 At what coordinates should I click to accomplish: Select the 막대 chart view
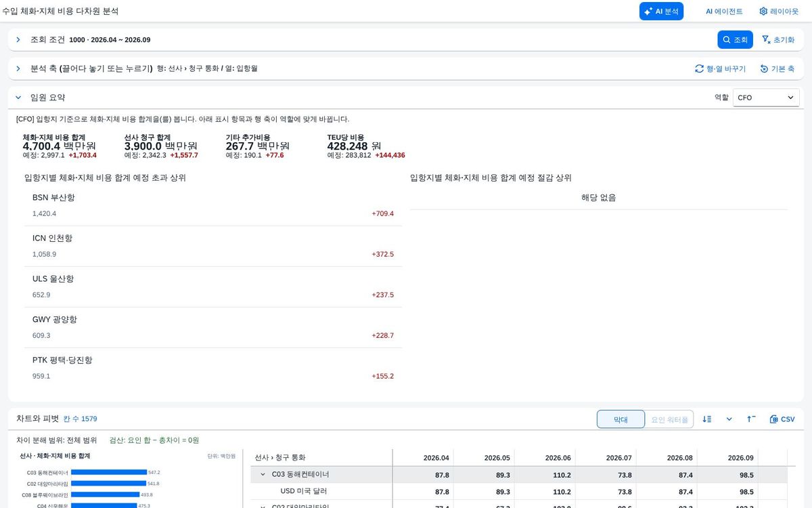coord(621,419)
